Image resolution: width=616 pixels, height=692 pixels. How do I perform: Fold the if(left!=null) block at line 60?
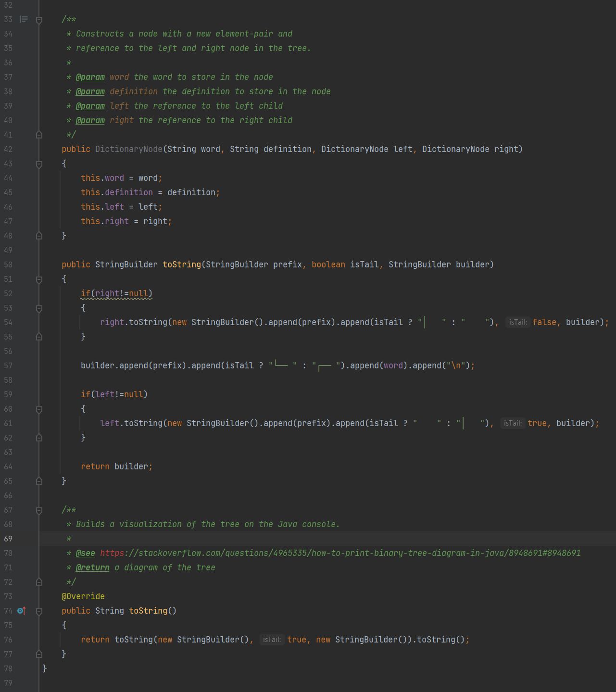pyautogui.click(x=39, y=409)
